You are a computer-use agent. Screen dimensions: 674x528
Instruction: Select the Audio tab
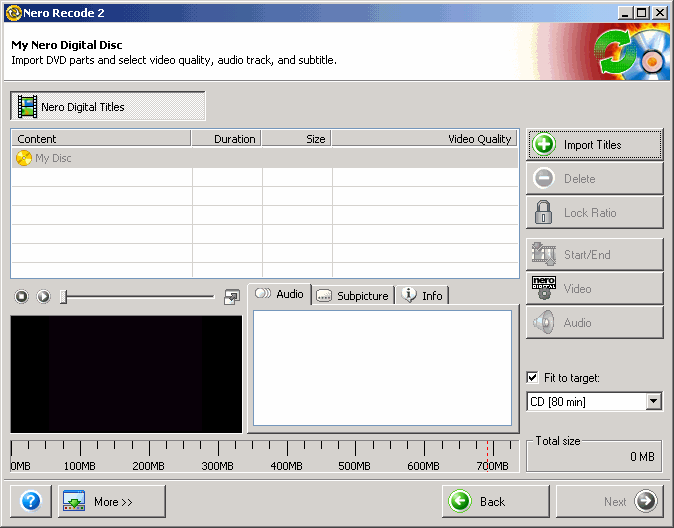coord(280,294)
